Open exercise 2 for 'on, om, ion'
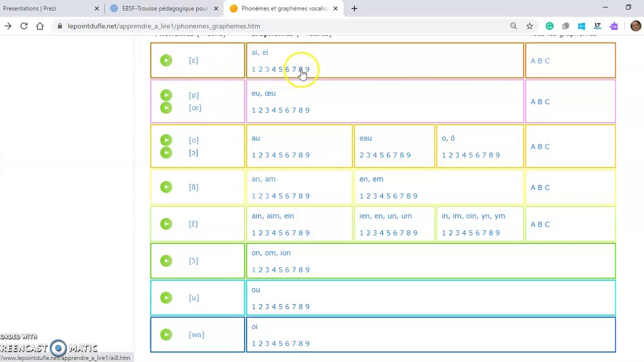644x362 pixels. (x=261, y=270)
